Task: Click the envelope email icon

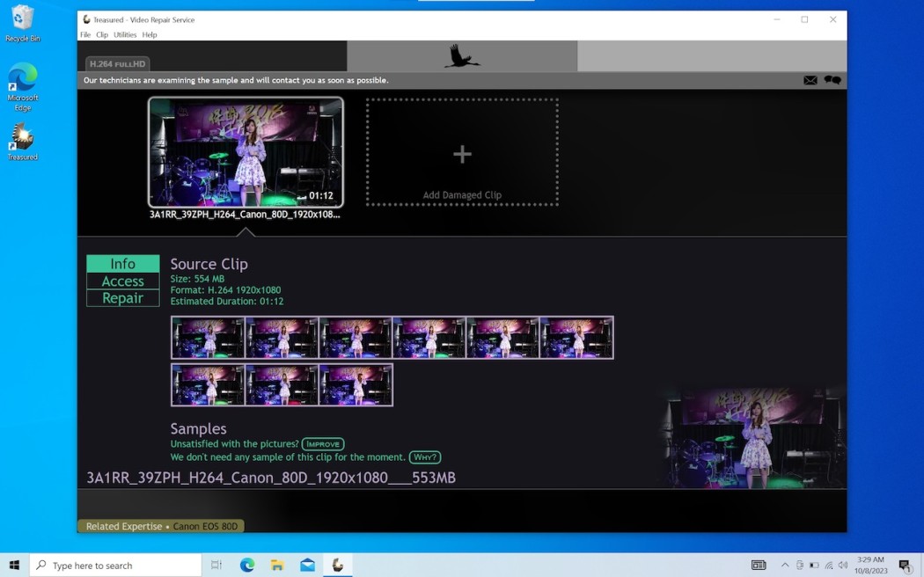Action: (810, 80)
